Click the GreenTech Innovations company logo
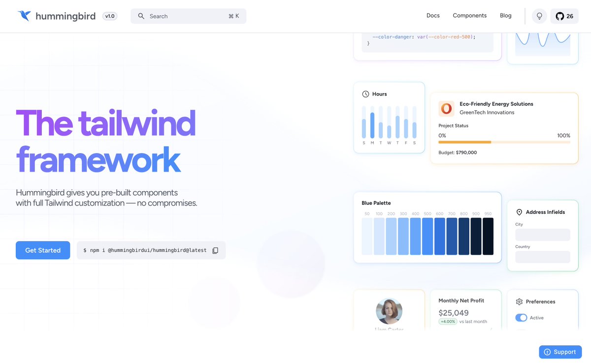 click(x=446, y=108)
